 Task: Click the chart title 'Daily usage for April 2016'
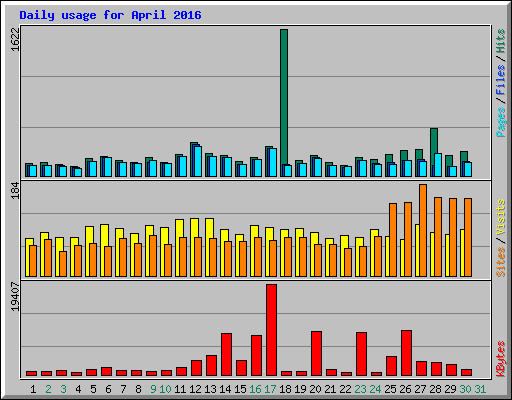coord(110,15)
